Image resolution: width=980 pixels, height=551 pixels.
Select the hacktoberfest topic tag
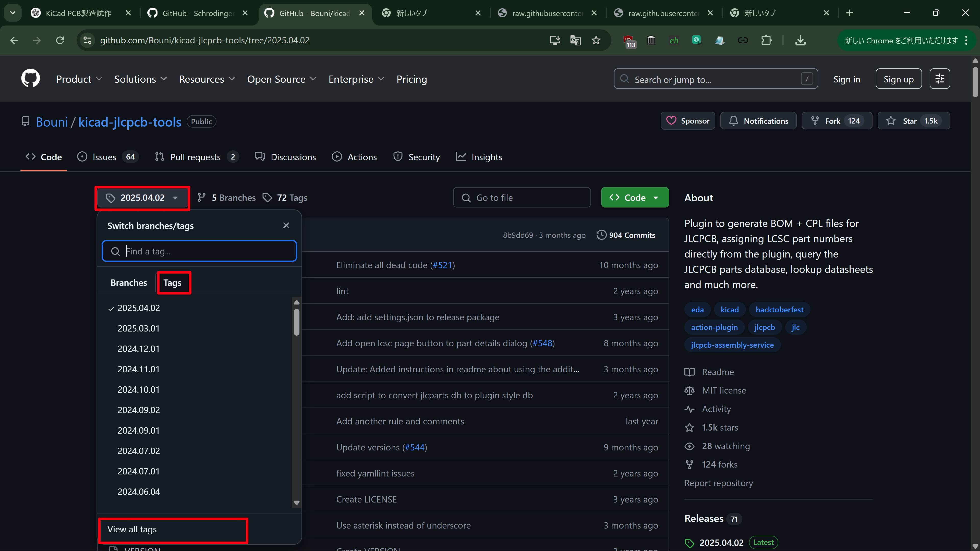779,310
